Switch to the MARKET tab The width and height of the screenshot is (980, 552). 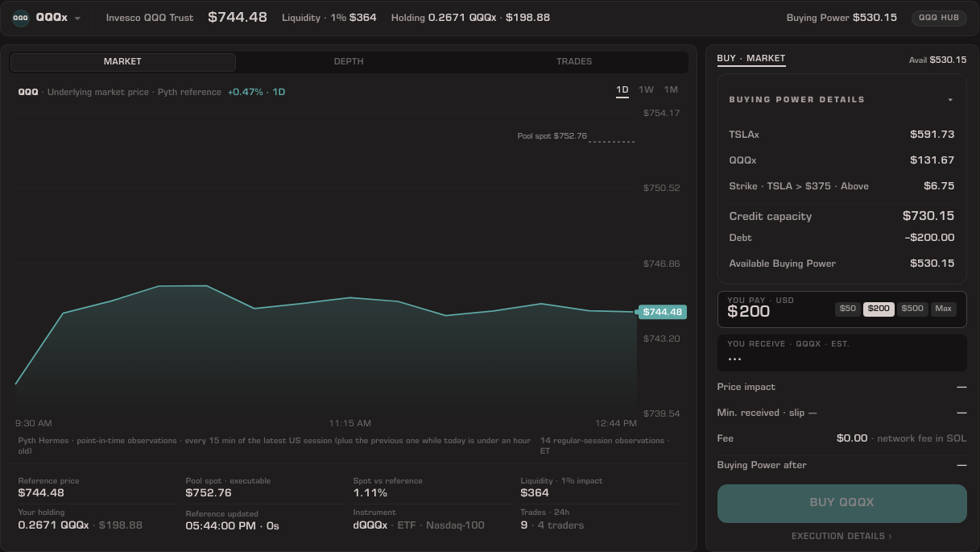click(122, 62)
